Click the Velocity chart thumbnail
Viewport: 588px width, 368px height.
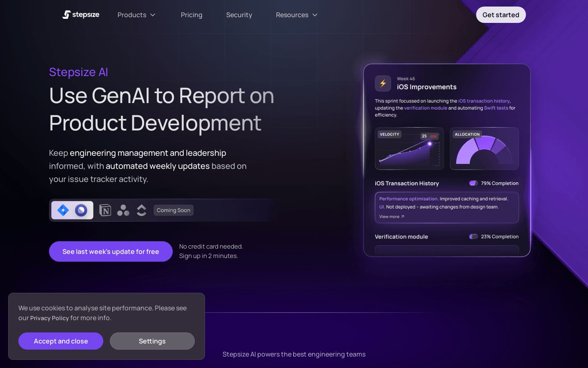tap(409, 148)
